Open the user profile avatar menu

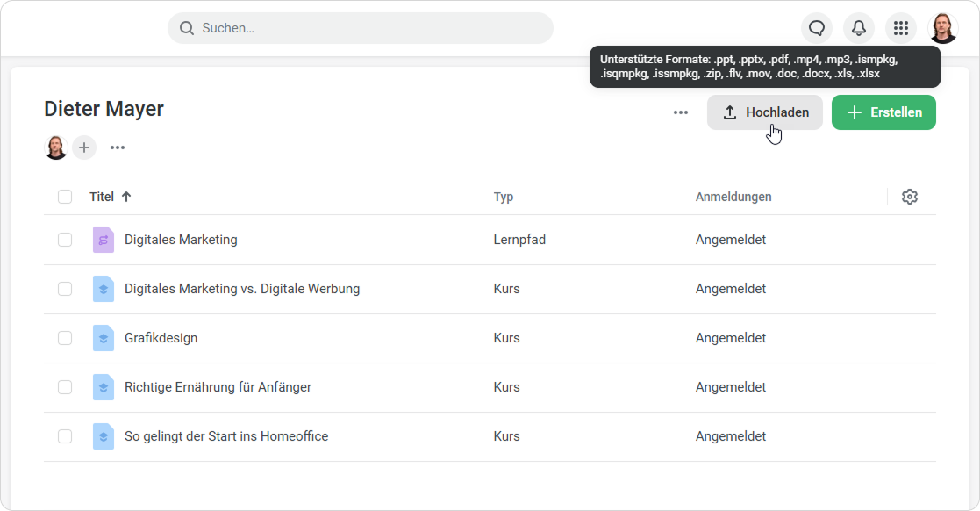pyautogui.click(x=943, y=28)
